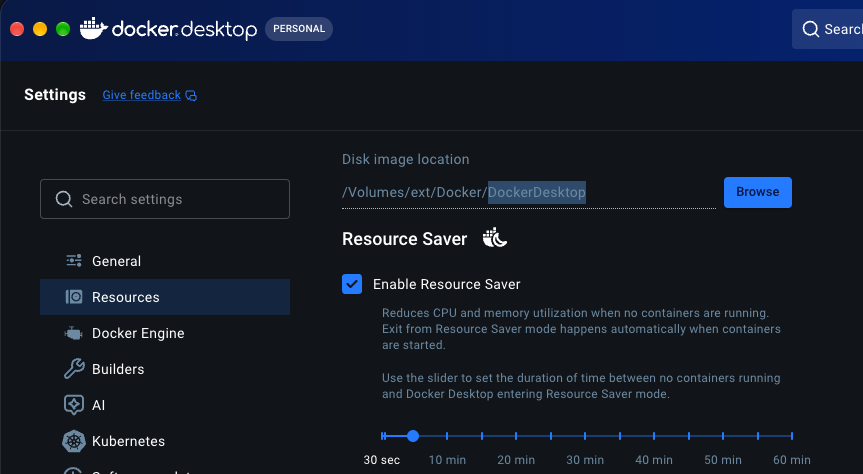
Task: Click the General sliders icon
Action: (x=74, y=260)
